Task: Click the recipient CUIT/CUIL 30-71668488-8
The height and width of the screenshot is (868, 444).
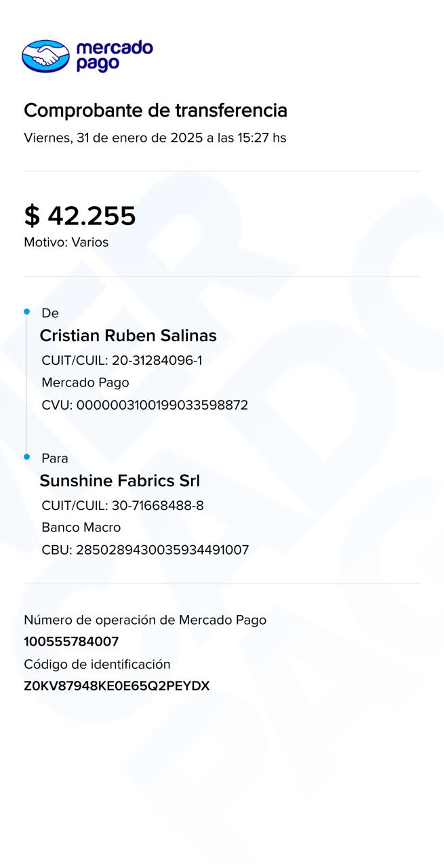Action: [x=123, y=506]
